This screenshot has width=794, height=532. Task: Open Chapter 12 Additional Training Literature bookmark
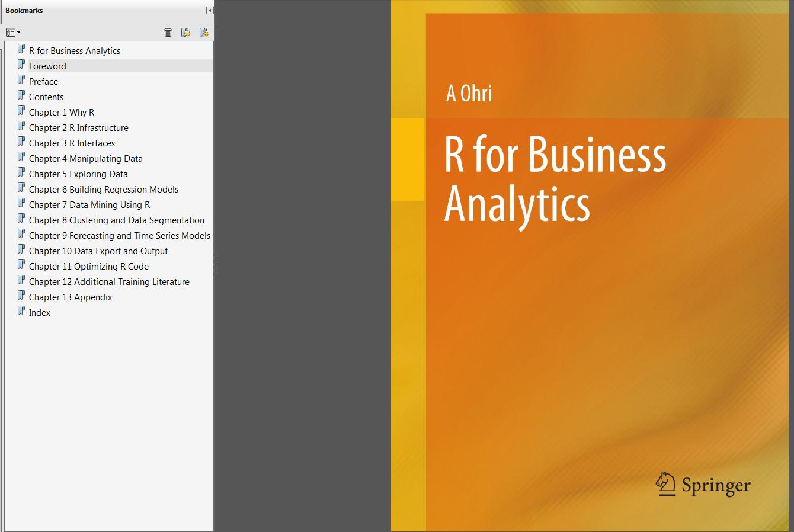[x=109, y=282]
